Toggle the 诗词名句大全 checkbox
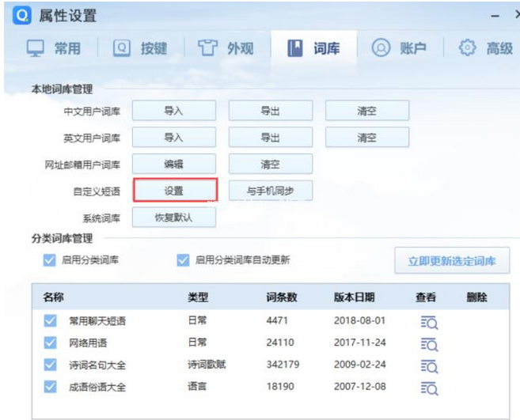The height and width of the screenshot is (420, 520). [50, 365]
